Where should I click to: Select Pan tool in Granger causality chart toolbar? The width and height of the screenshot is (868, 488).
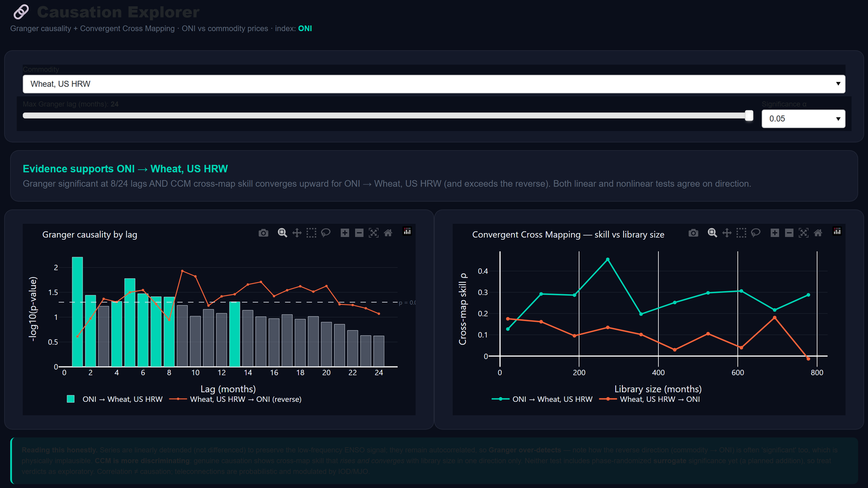pos(297,233)
